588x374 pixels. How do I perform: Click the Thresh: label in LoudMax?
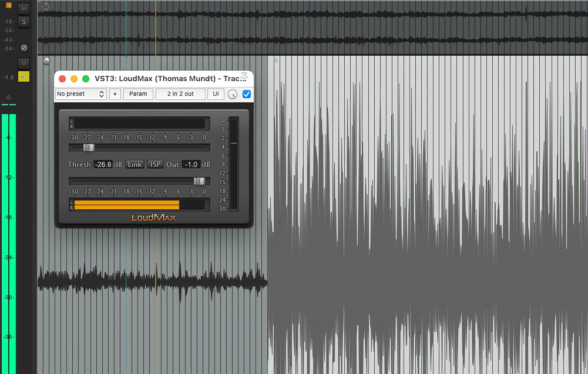(80, 165)
